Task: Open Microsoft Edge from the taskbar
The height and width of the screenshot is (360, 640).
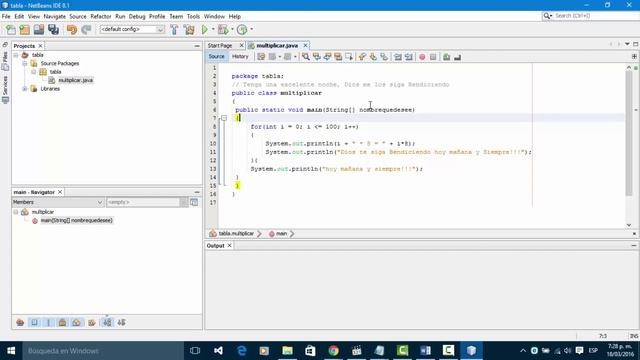Action: pos(242,351)
